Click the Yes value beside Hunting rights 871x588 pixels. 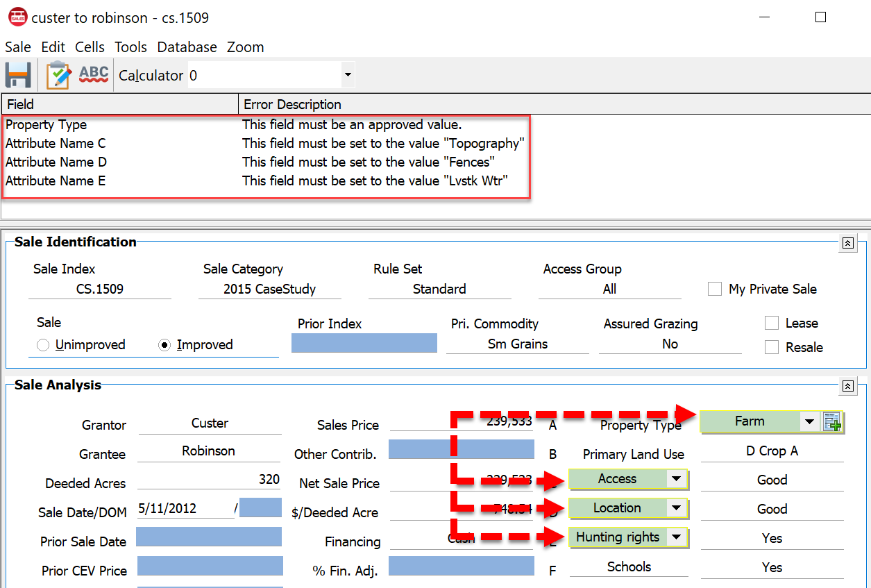pos(772,539)
